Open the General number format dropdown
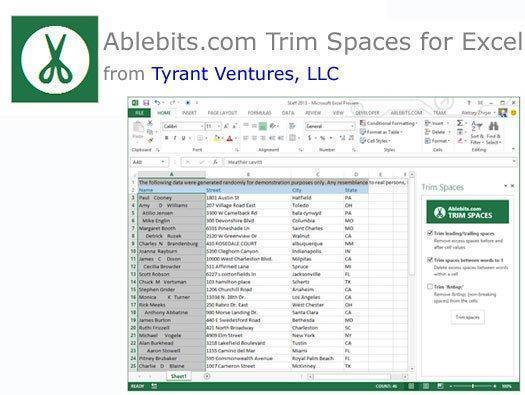Screen dimensions: 525x395 point(352,126)
